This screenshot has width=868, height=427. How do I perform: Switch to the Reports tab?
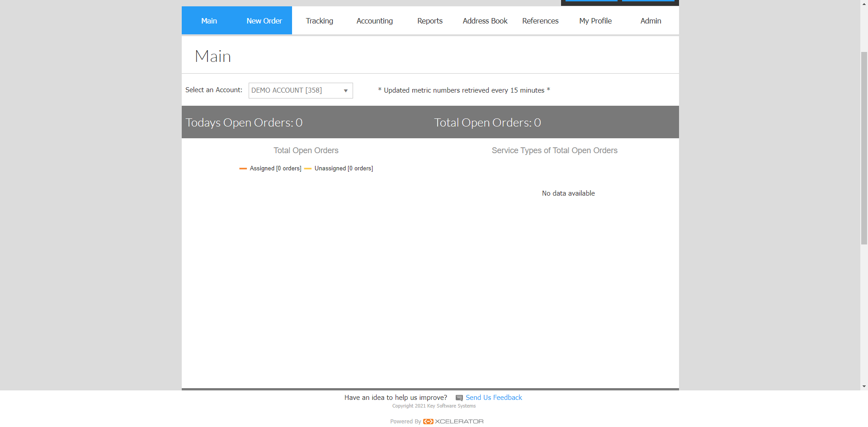click(429, 20)
